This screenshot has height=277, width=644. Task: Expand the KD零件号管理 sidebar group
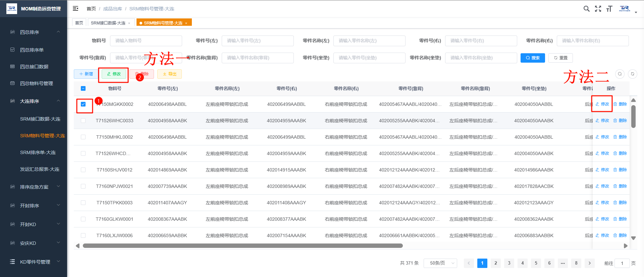[34, 262]
